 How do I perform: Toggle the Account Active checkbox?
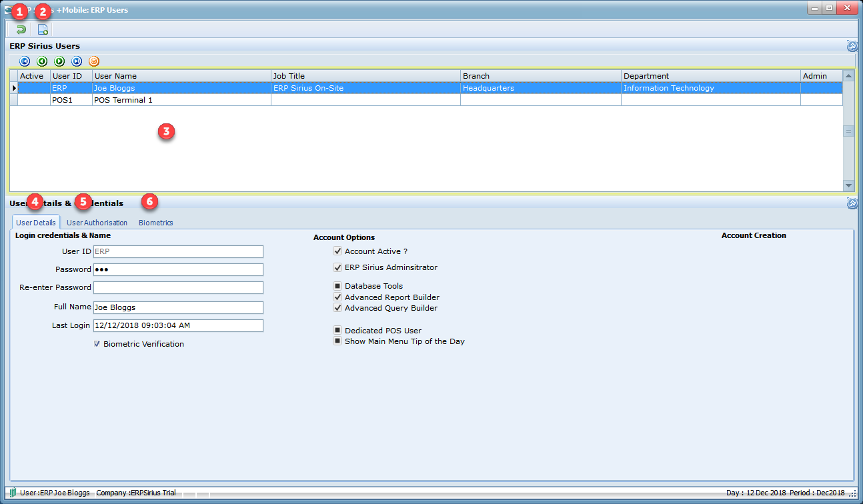point(337,251)
